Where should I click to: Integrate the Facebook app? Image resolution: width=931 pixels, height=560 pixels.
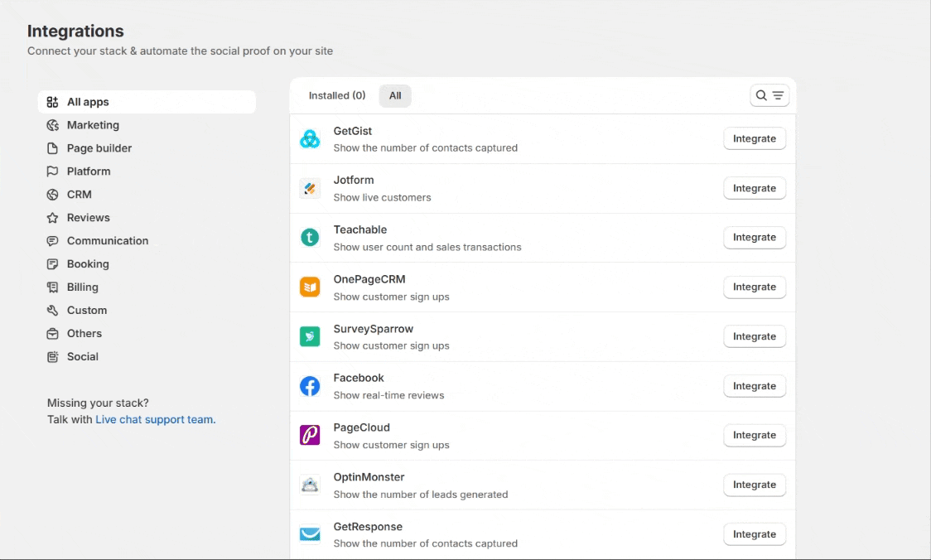[755, 386]
